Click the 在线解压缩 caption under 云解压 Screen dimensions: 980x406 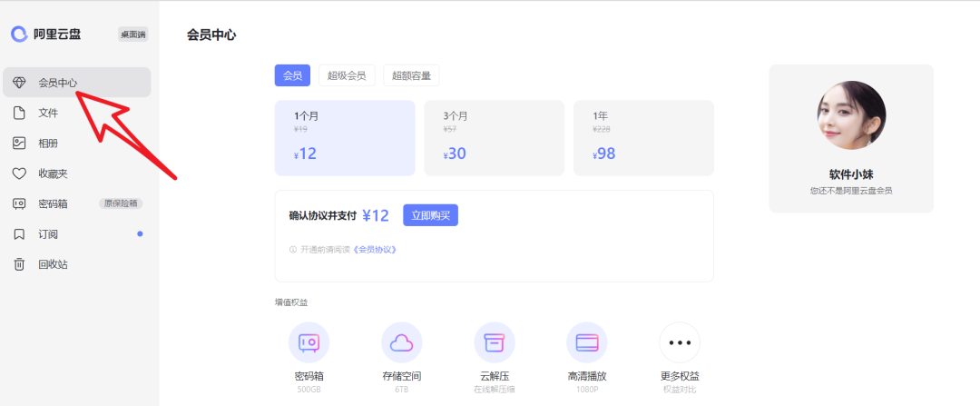tap(495, 390)
